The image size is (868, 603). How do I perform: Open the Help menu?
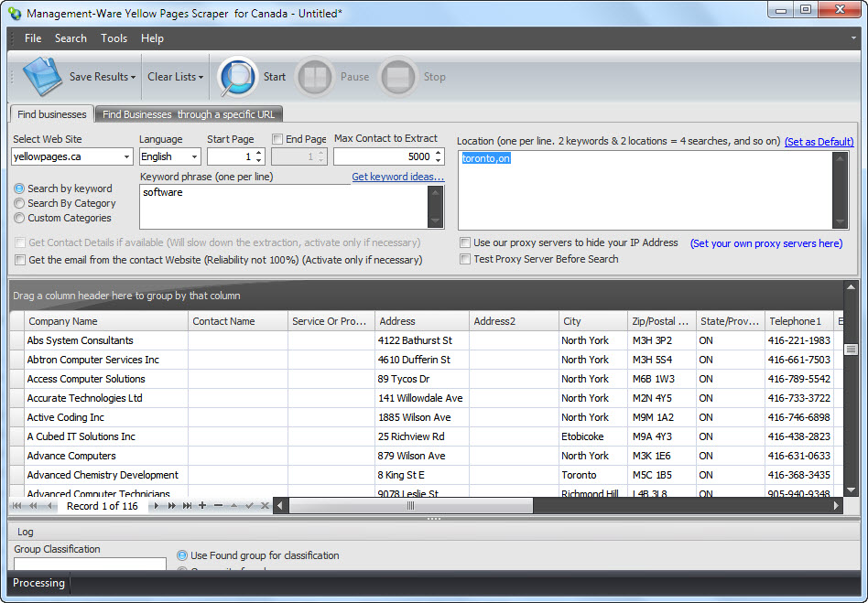point(152,38)
